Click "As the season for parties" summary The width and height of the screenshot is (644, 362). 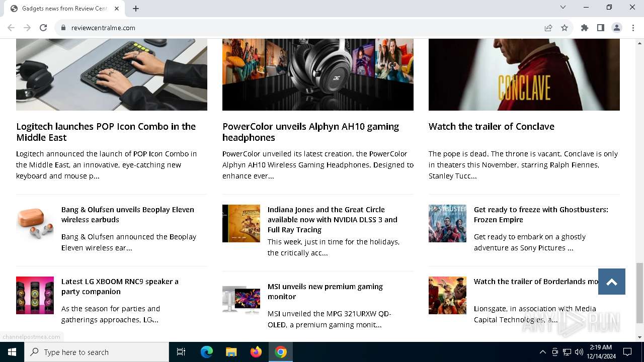click(x=111, y=314)
